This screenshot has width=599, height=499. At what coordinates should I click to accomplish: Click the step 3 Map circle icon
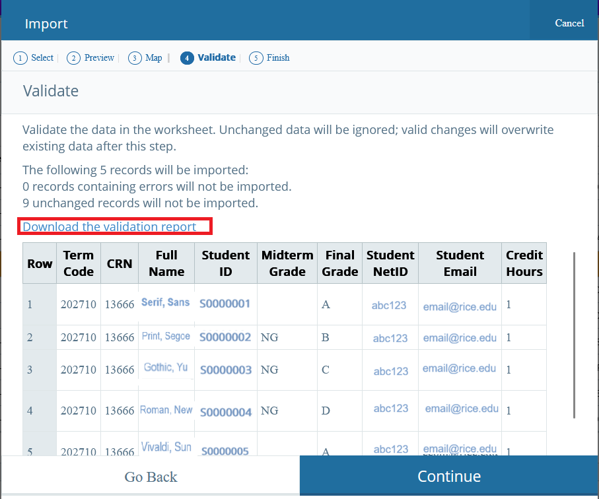pos(134,58)
